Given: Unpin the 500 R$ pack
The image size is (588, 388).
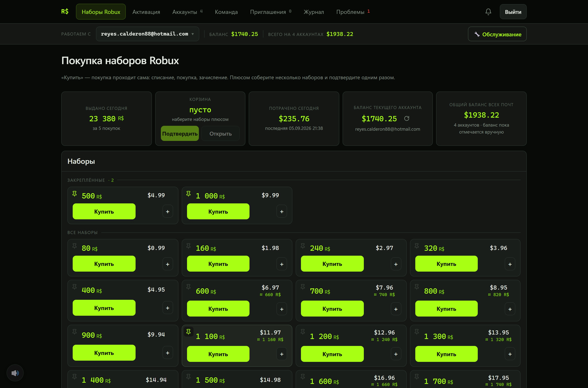Looking at the screenshot, I should pos(75,194).
